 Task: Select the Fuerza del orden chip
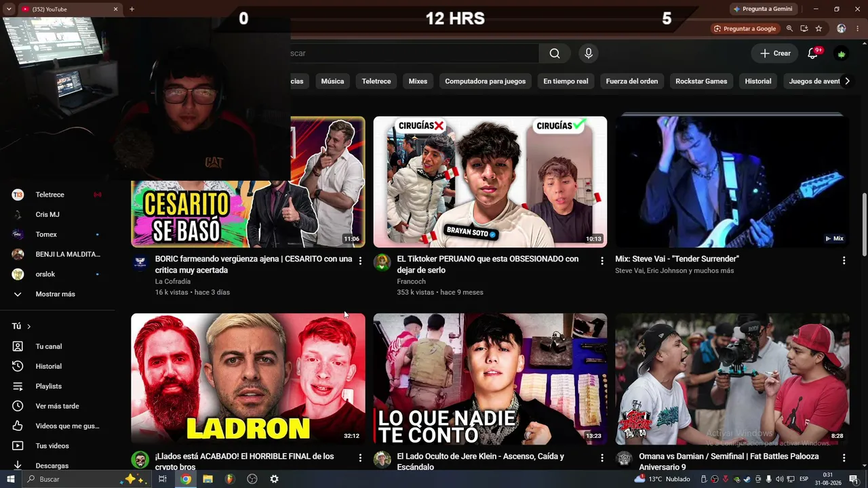click(x=632, y=81)
